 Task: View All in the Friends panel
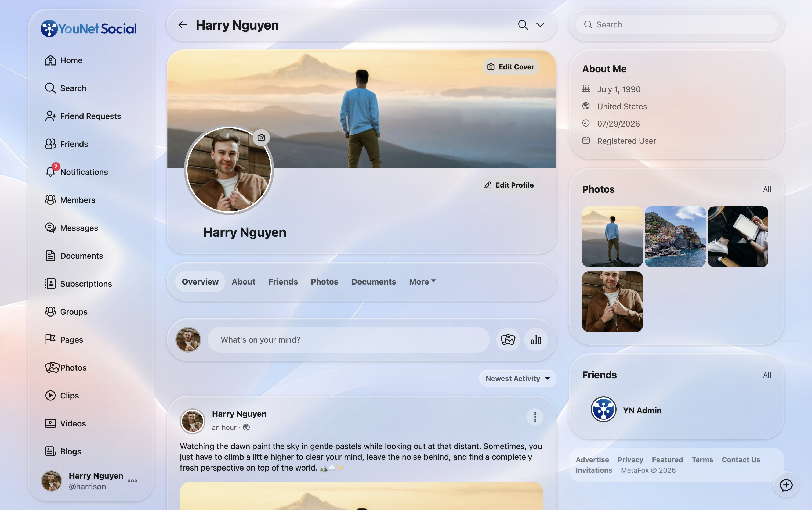click(767, 375)
